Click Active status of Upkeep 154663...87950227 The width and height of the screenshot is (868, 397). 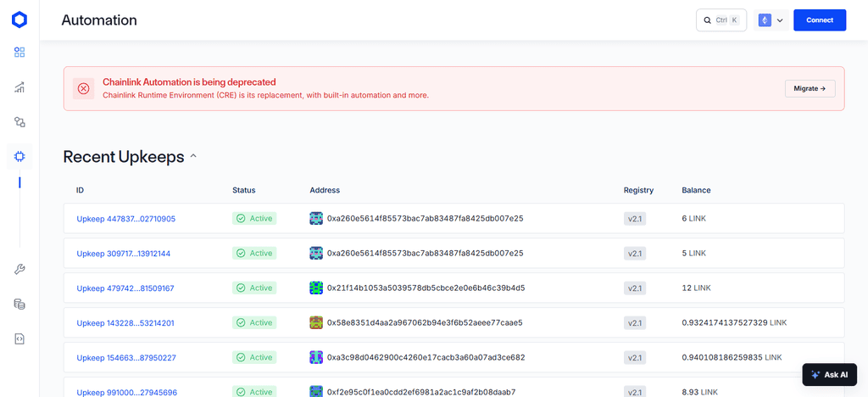(x=254, y=357)
